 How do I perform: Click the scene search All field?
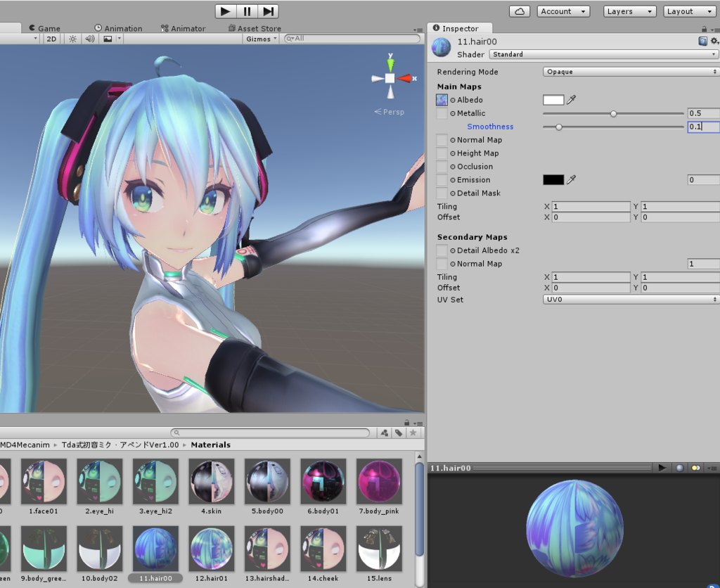coord(352,39)
